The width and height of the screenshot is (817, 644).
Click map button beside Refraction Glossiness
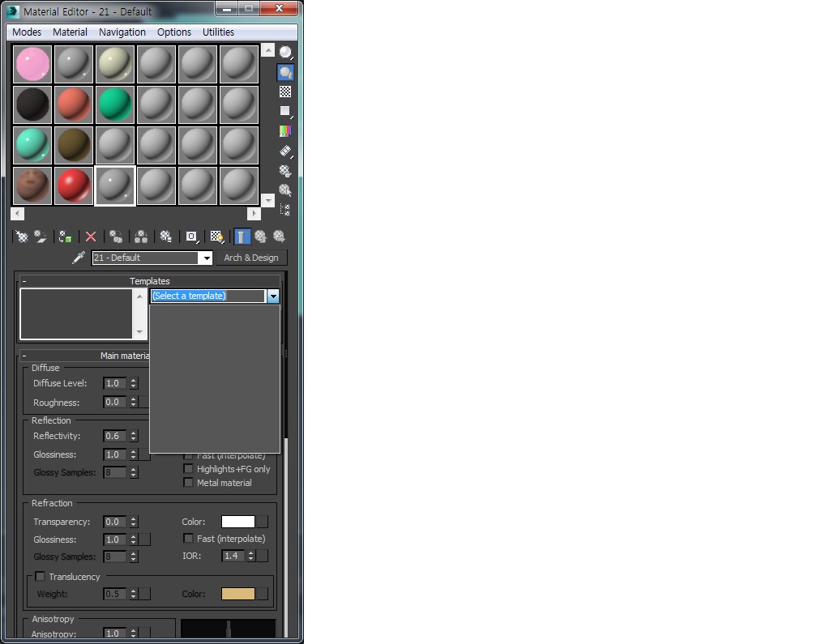tap(145, 540)
